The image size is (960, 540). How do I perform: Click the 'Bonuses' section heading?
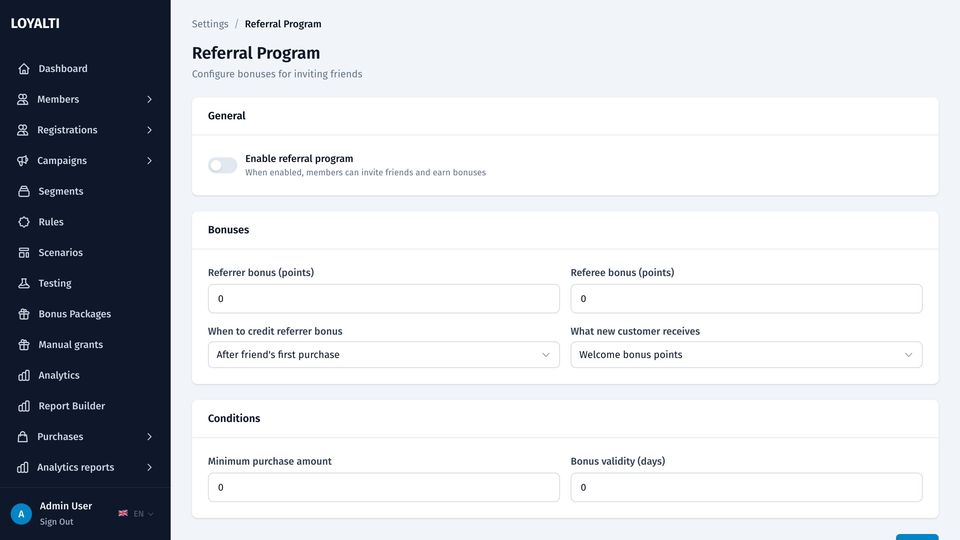[228, 230]
